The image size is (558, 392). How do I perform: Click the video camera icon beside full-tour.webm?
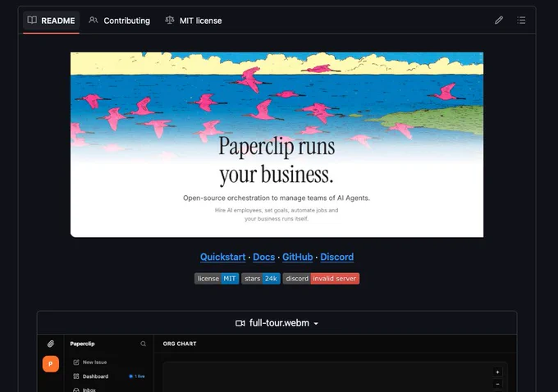click(240, 323)
